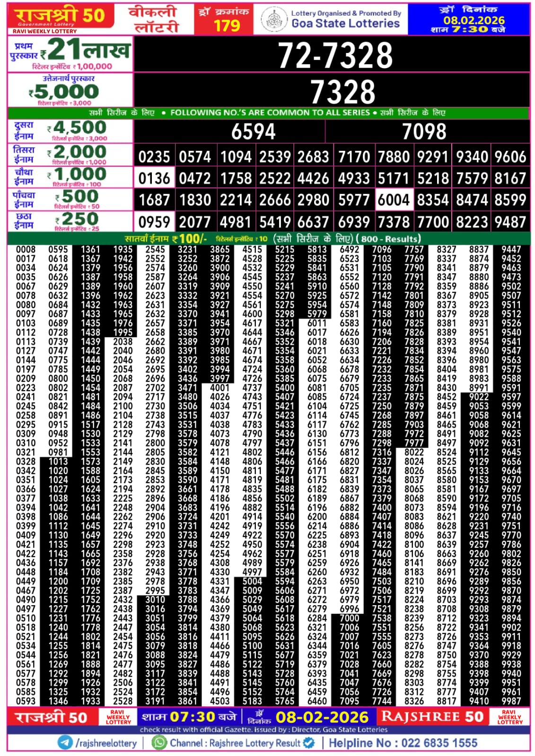Click the footer date 08-02-2026
535x756 pixels.
[x=322, y=717]
